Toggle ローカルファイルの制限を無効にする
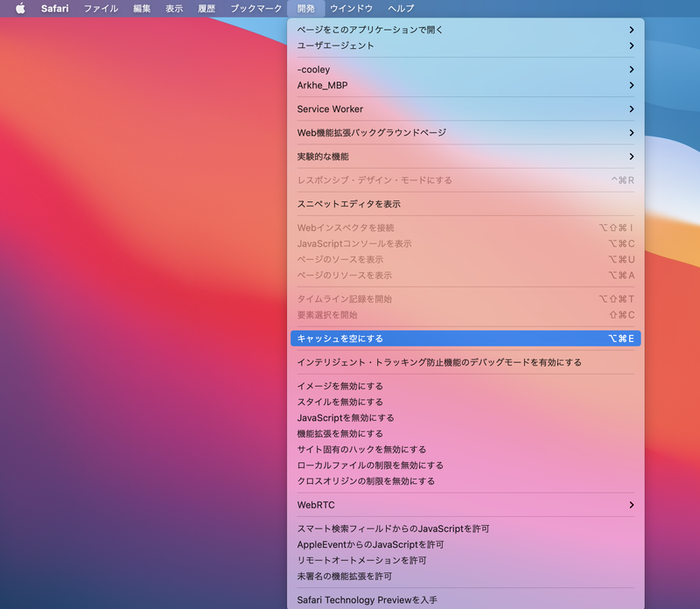Viewport: 700px width, 609px height. tap(465, 465)
